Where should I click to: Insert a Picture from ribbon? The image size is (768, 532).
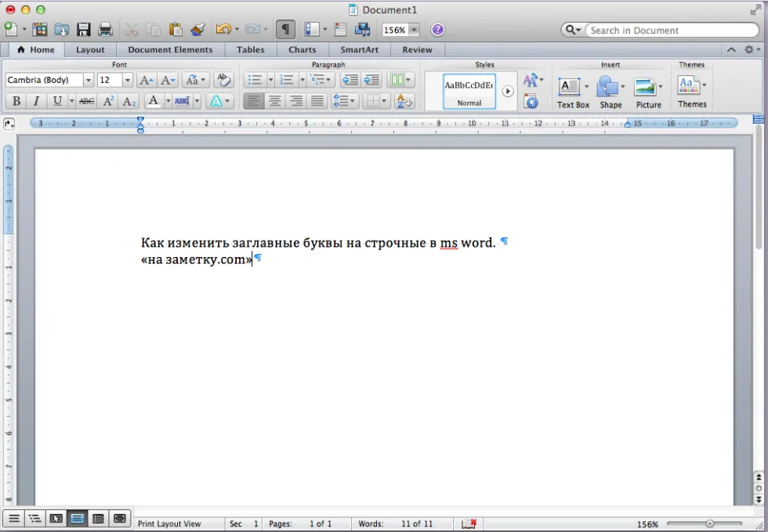click(x=648, y=92)
